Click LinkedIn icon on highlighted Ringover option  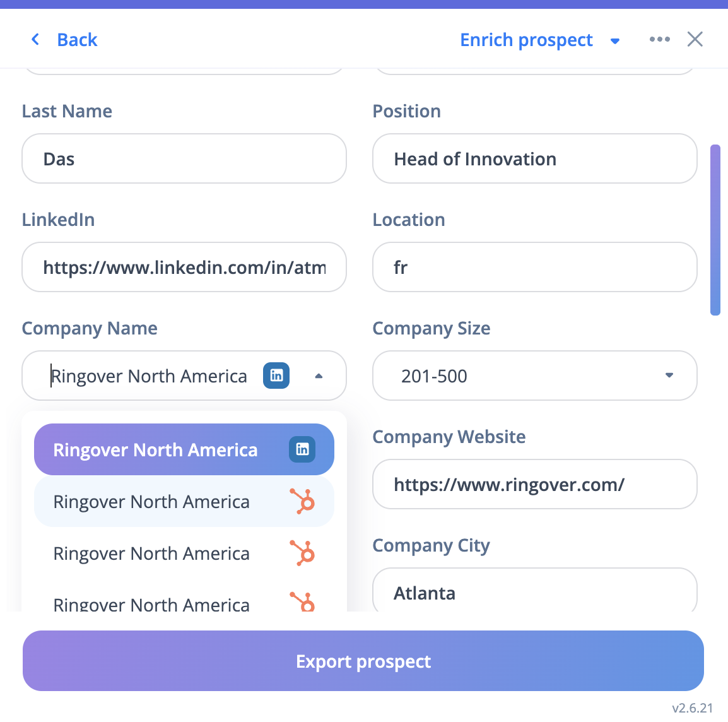tap(302, 449)
